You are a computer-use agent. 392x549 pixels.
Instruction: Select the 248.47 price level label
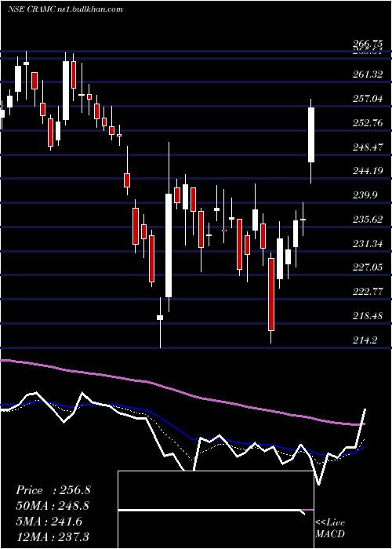point(368,147)
